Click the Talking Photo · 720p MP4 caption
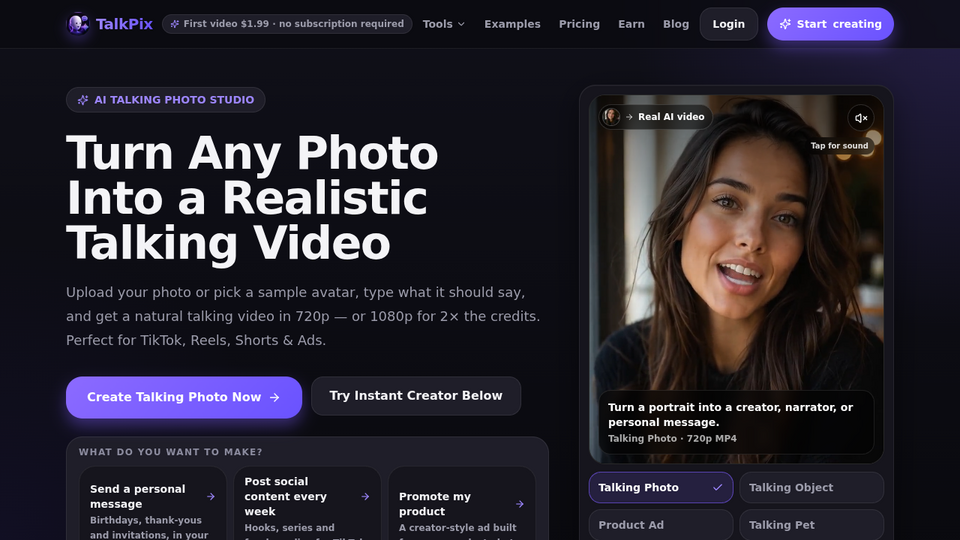Screen dimensions: 960x540 672,438
